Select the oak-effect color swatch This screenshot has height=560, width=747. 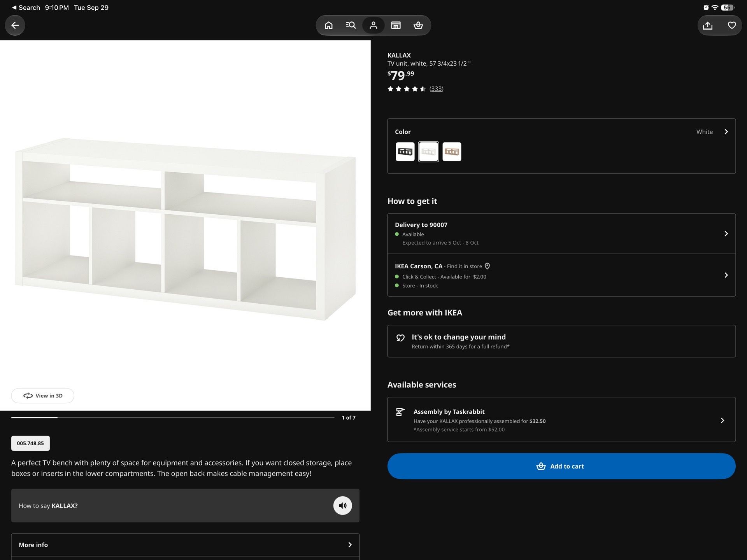(x=452, y=152)
